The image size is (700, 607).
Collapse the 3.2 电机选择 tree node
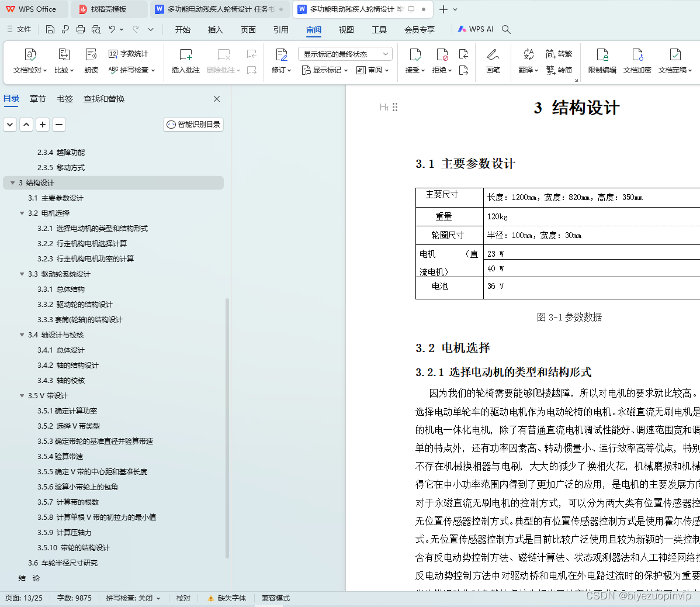pyautogui.click(x=22, y=213)
